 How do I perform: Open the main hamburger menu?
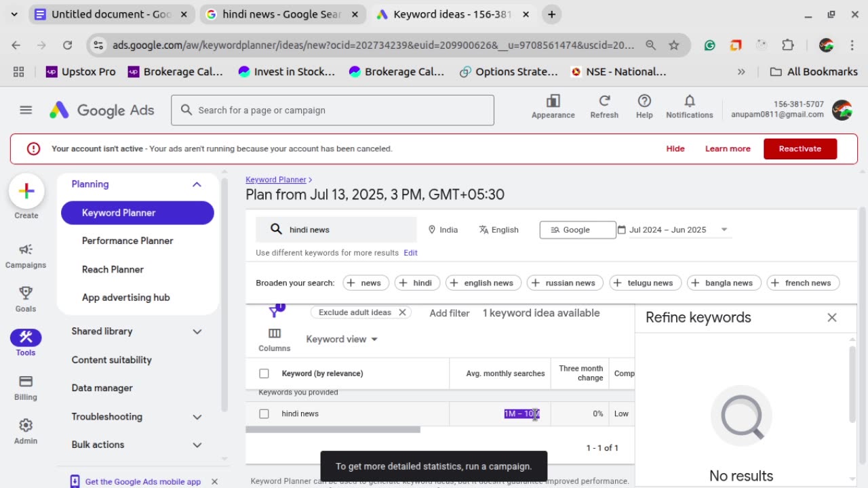26,110
